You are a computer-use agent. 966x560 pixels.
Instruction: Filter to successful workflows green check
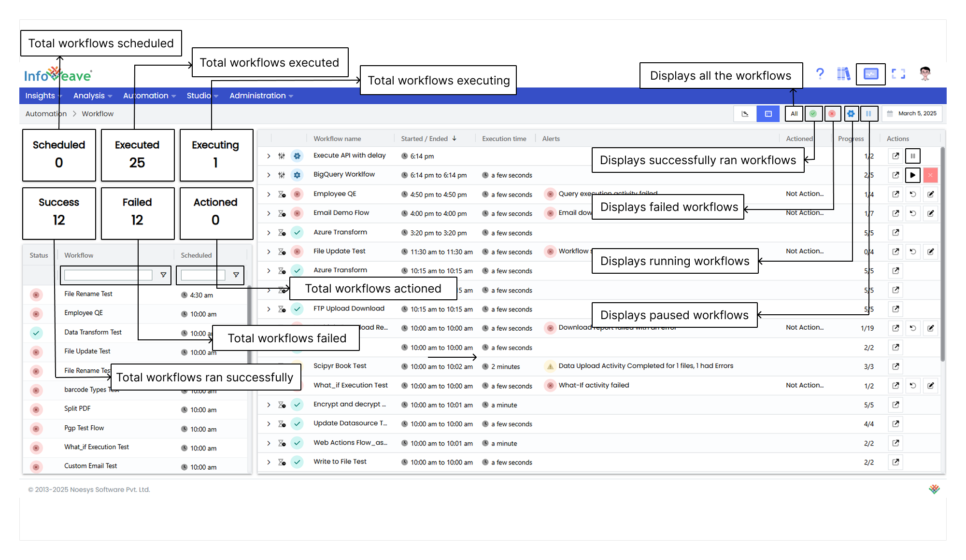pos(813,113)
